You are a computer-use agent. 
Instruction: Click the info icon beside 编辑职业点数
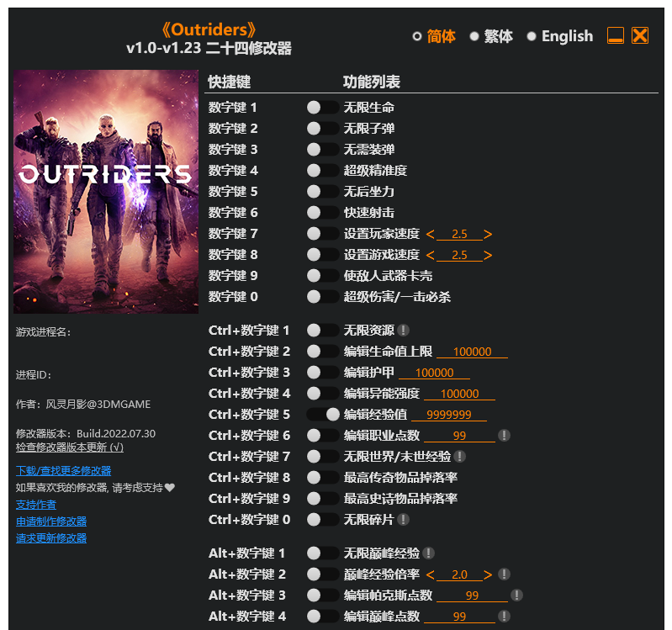[504, 436]
